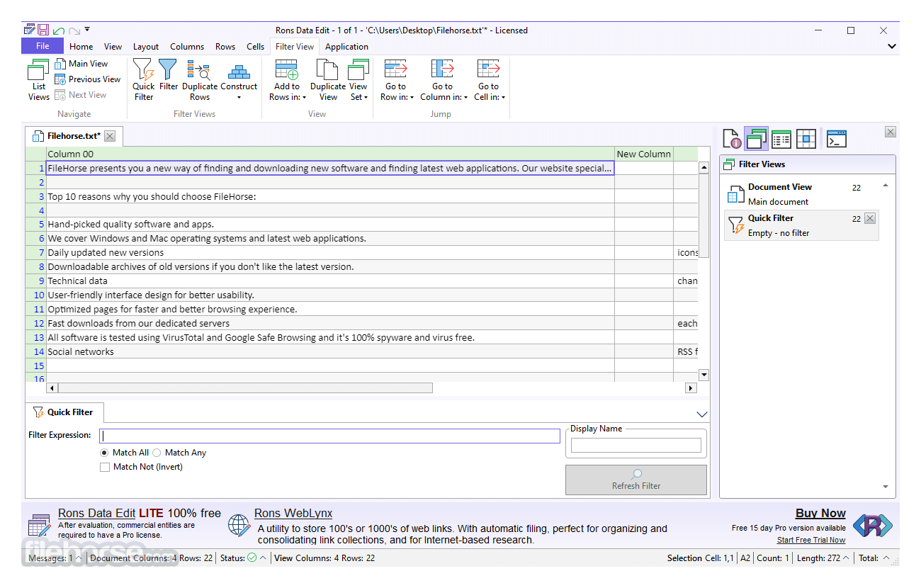Select the Filter Views side panel icon
The image size is (921, 588).
point(757,139)
